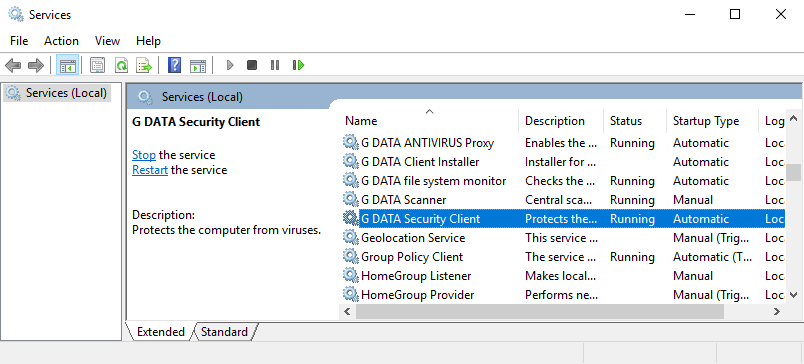Click Services (Local) header in details pane
The height and width of the screenshot is (364, 804).
tap(202, 96)
